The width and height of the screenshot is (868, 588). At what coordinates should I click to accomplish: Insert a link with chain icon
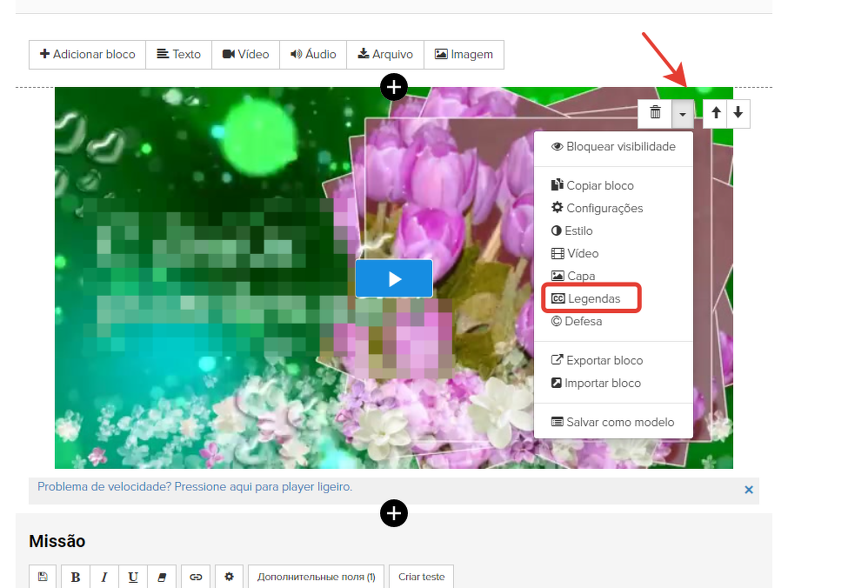pos(196,577)
